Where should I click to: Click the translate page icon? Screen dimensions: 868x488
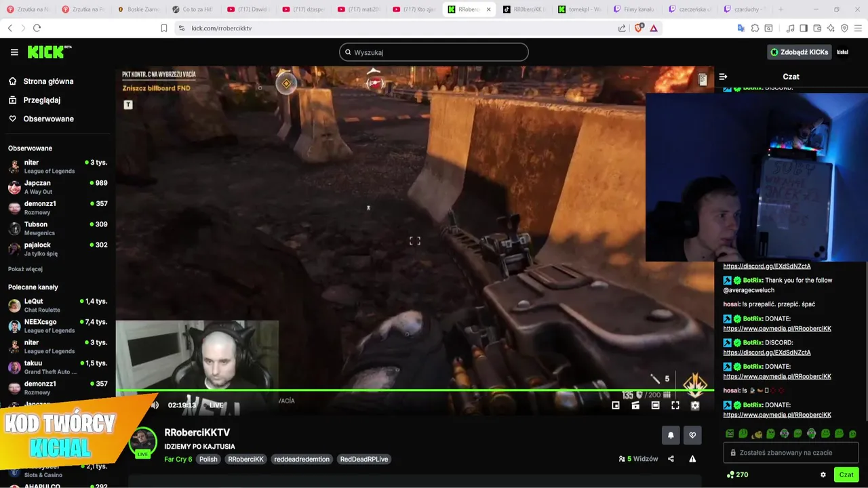tap(741, 28)
